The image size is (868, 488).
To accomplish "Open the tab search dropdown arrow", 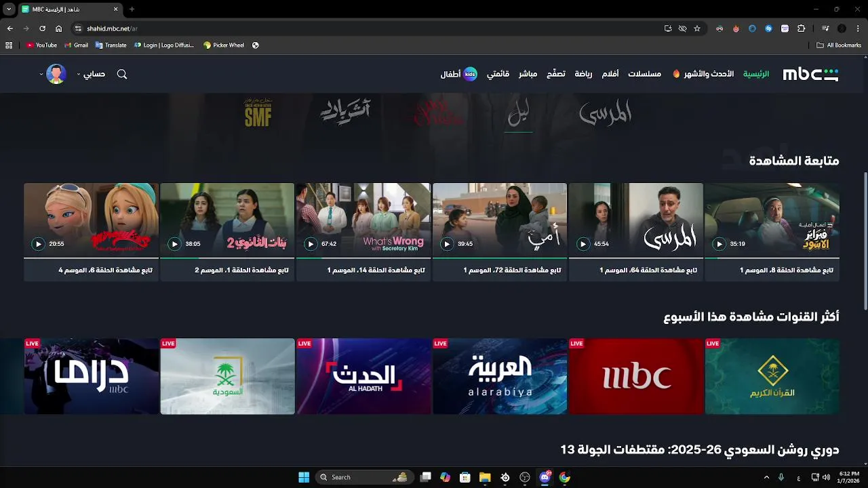I will 9,9.
